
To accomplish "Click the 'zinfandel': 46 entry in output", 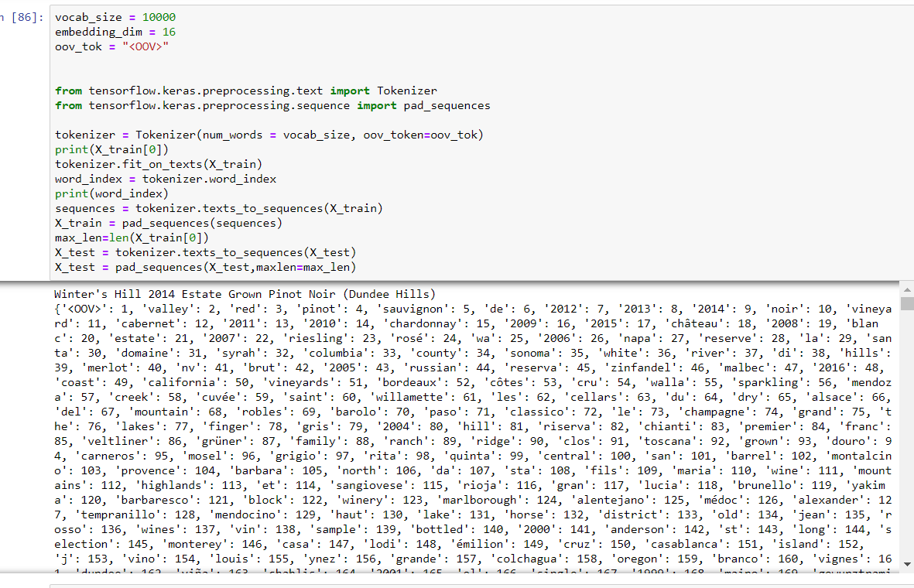I will point(655,367).
